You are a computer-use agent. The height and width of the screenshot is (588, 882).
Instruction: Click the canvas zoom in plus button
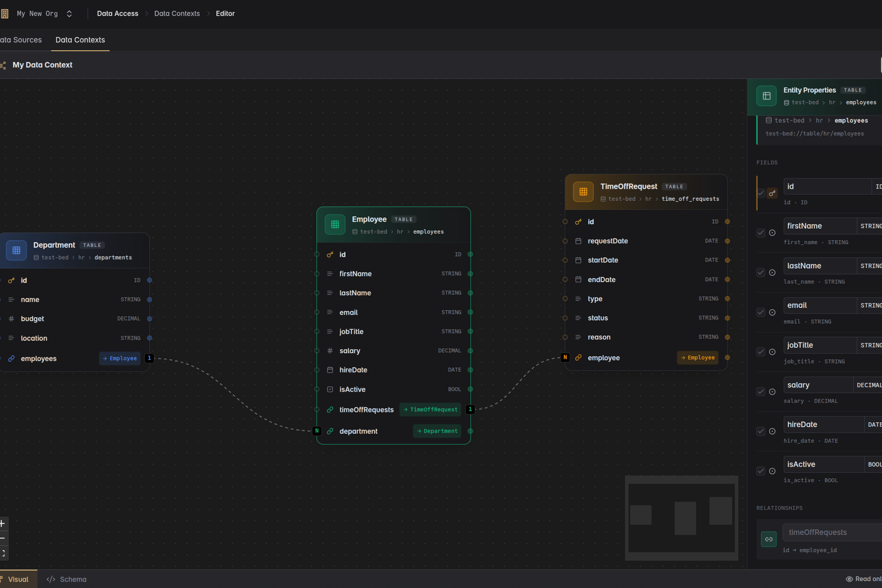pos(3,523)
